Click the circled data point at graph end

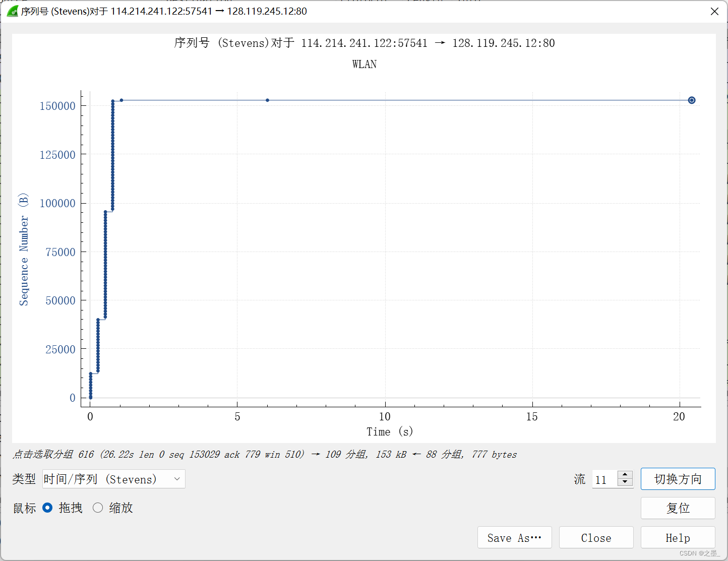[x=692, y=100]
